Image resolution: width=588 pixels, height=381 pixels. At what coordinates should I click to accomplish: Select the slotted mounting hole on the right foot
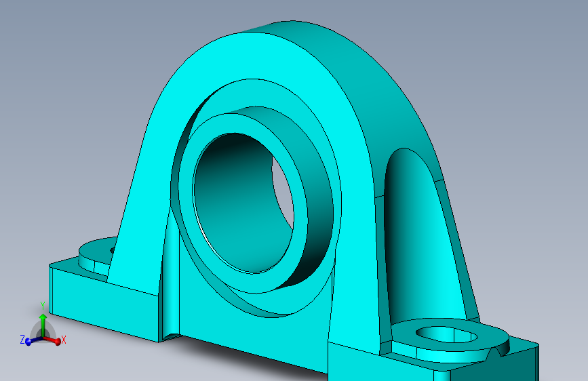[x=447, y=334]
